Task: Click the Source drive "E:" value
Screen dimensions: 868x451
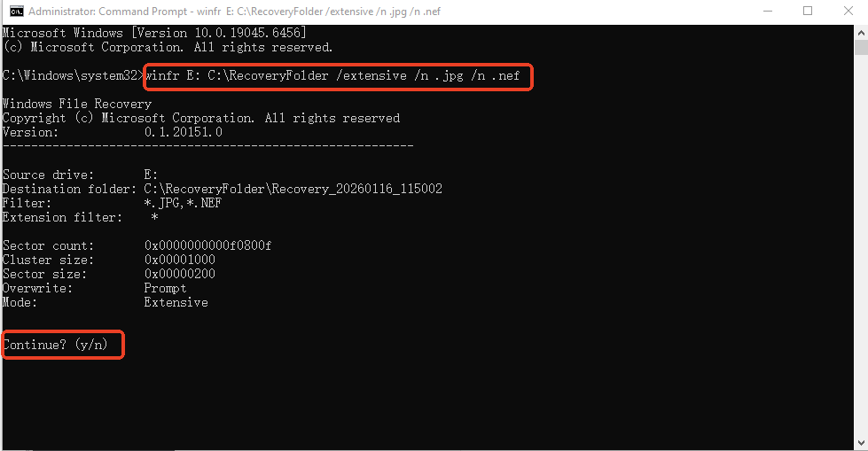Action: 151,175
